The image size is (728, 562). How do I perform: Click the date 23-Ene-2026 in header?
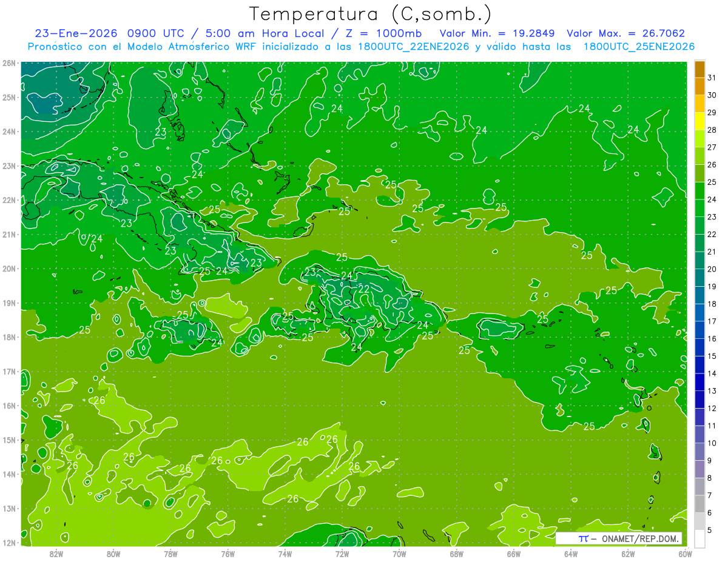75,33
